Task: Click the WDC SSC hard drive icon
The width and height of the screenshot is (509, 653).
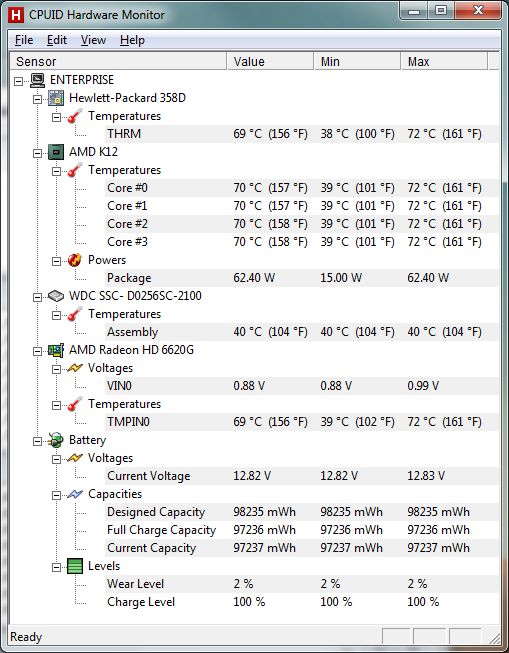Action: [x=56, y=296]
